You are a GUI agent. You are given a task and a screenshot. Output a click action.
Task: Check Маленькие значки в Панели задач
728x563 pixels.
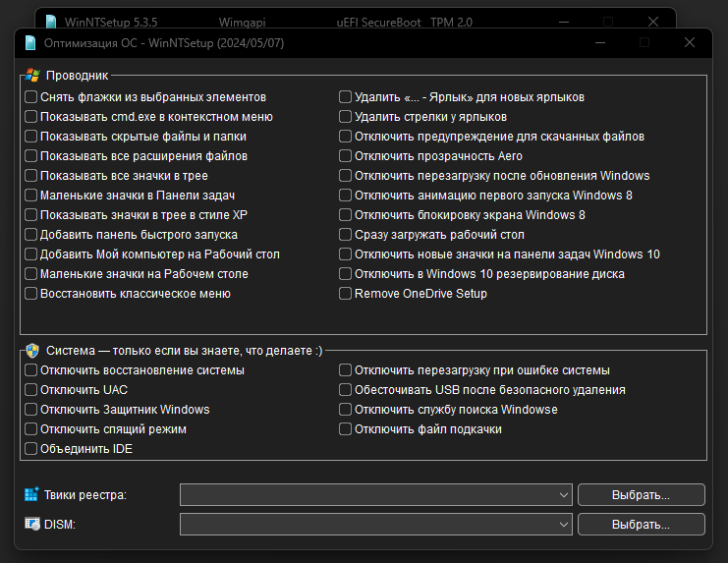[x=31, y=196]
